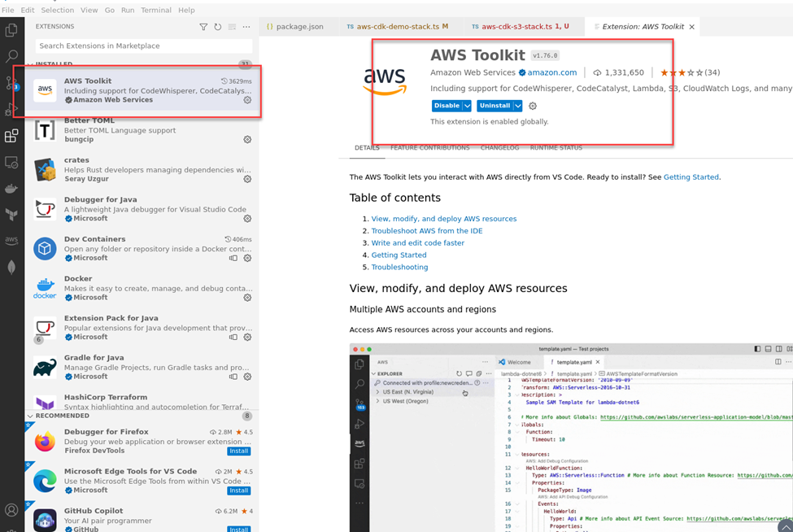Open the Docker view in activity bar
This screenshot has height=532, width=793.
click(11, 189)
